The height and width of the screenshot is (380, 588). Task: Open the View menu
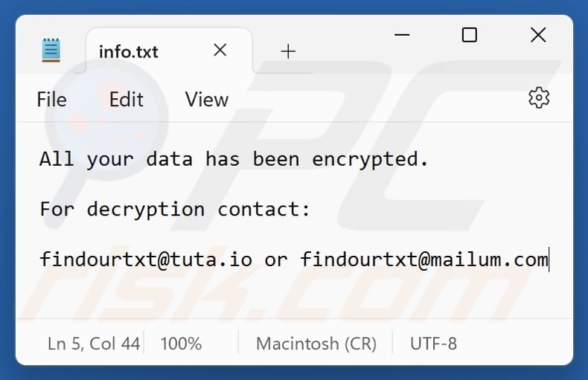coord(206,100)
